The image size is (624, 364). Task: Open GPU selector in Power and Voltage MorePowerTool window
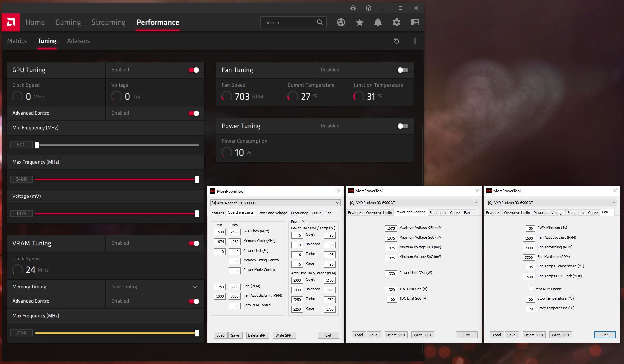[414, 203]
